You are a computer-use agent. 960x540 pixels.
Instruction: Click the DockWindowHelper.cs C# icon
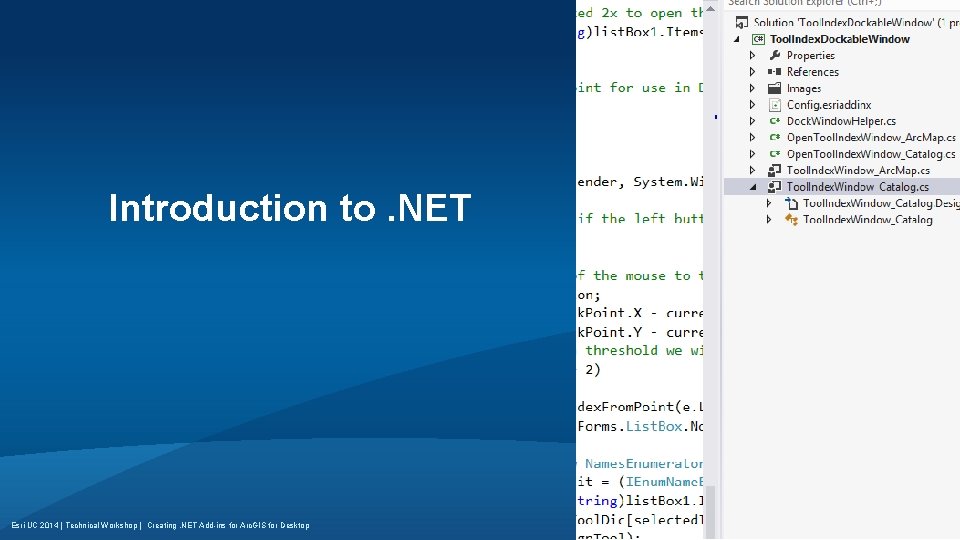click(x=774, y=121)
